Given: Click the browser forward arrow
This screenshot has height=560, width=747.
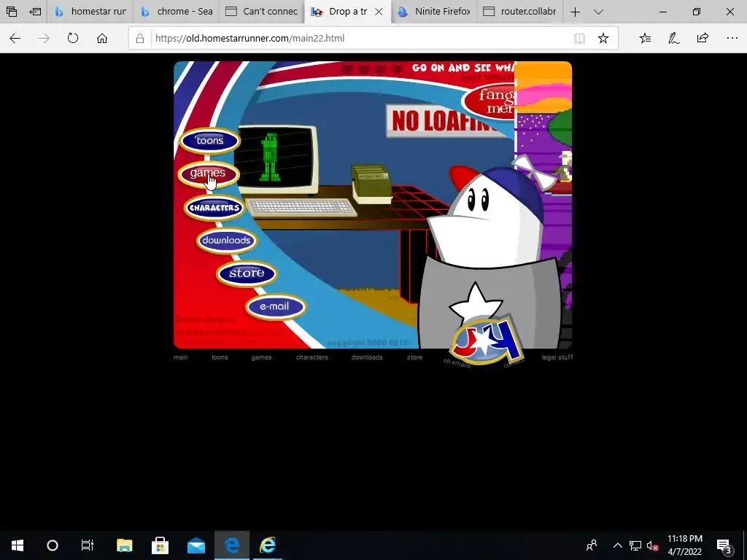Looking at the screenshot, I should tap(44, 38).
